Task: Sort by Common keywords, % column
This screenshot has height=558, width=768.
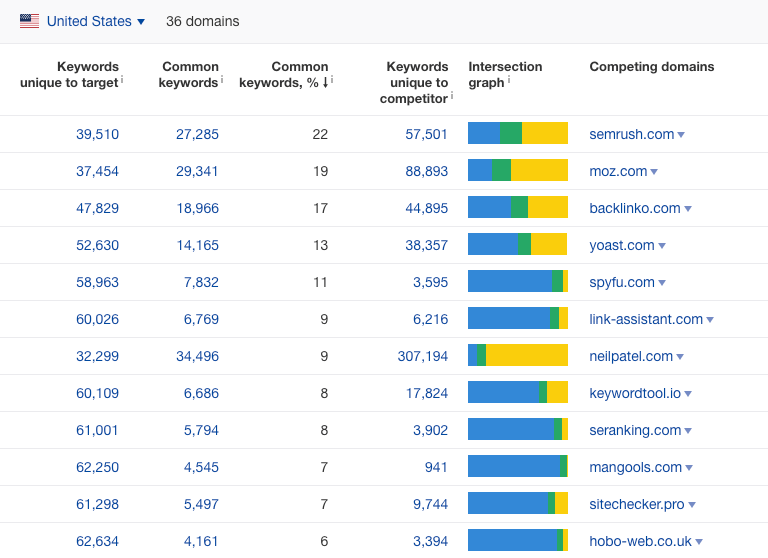Action: coord(284,74)
